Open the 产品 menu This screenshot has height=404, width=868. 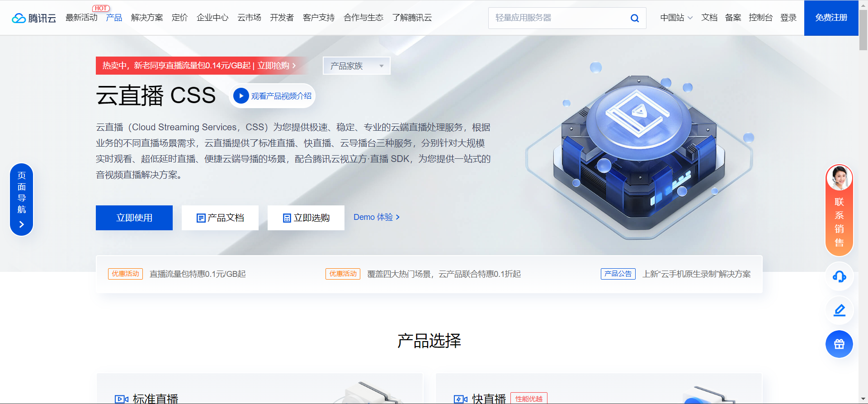click(114, 18)
